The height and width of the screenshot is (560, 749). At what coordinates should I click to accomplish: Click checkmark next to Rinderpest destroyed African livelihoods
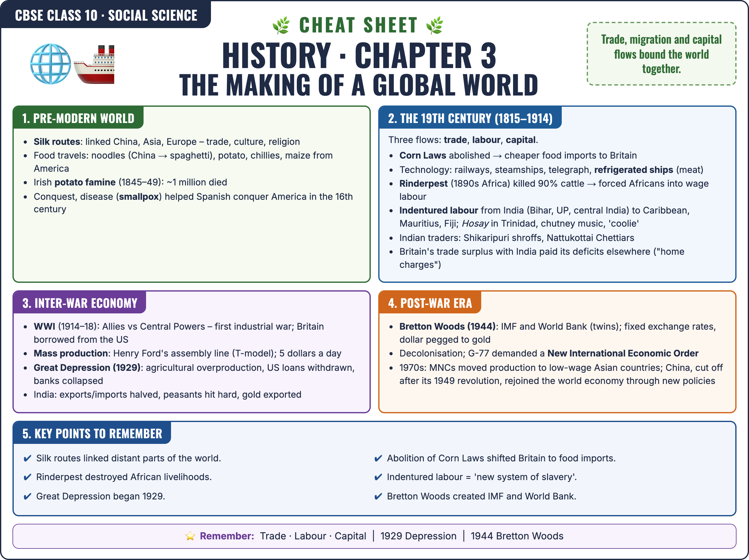point(27,477)
